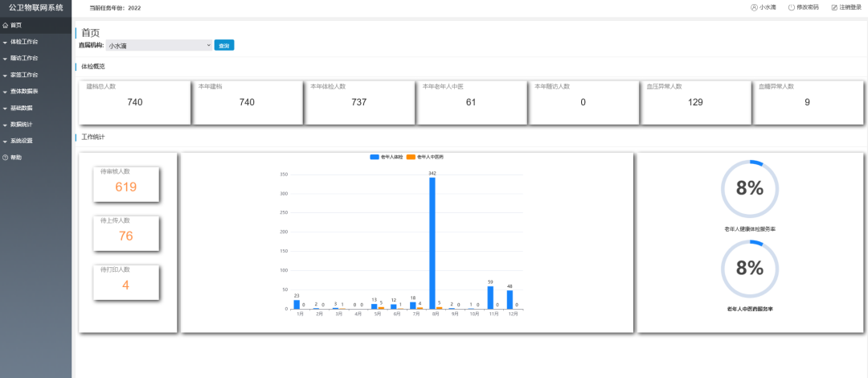Click the 4月 x-axis label
The image size is (868, 378).
coord(358,314)
